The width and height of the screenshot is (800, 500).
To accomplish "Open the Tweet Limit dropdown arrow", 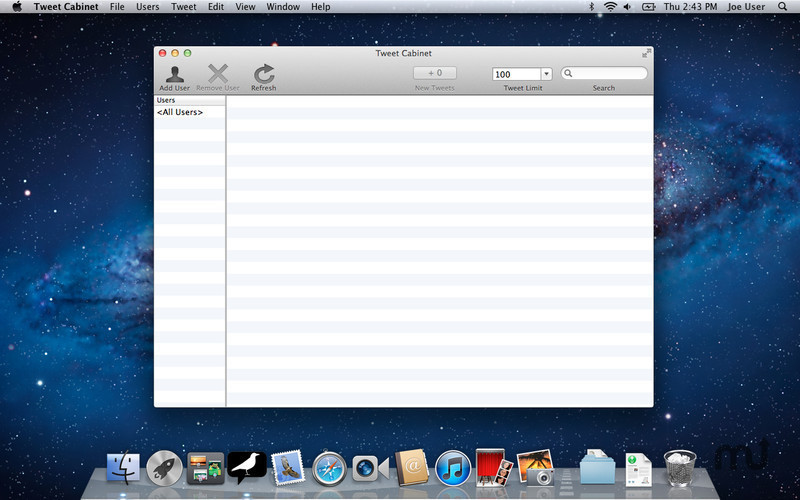I will [x=546, y=74].
